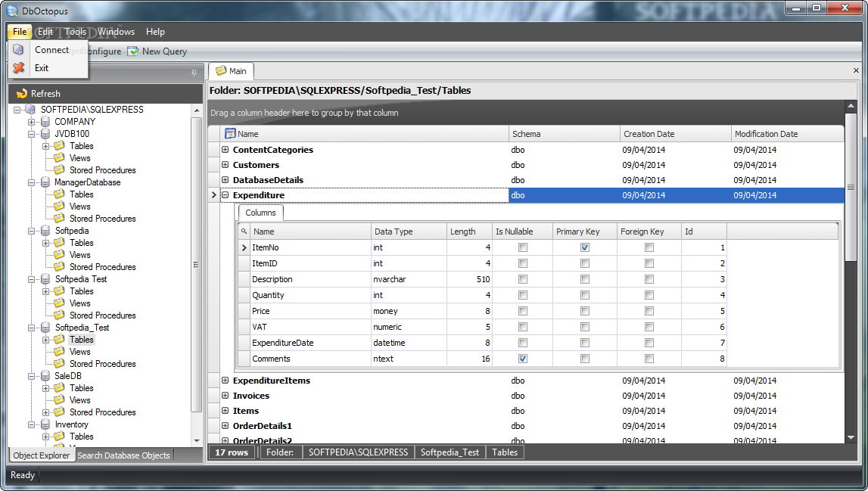The height and width of the screenshot is (491, 868).
Task: Click folder icon of Views under SaleDB
Action: click(x=59, y=399)
